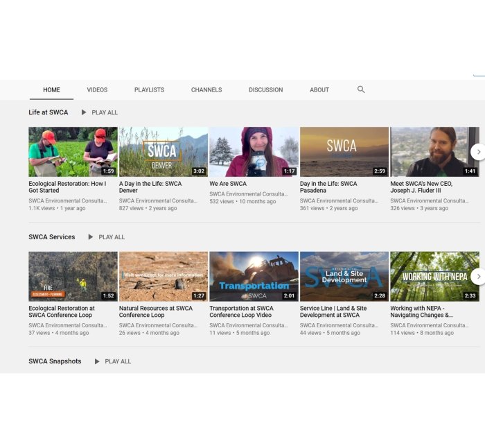Click the title Transportation at SWCA Conference Loop Video
This screenshot has width=485, height=448.
(242, 311)
